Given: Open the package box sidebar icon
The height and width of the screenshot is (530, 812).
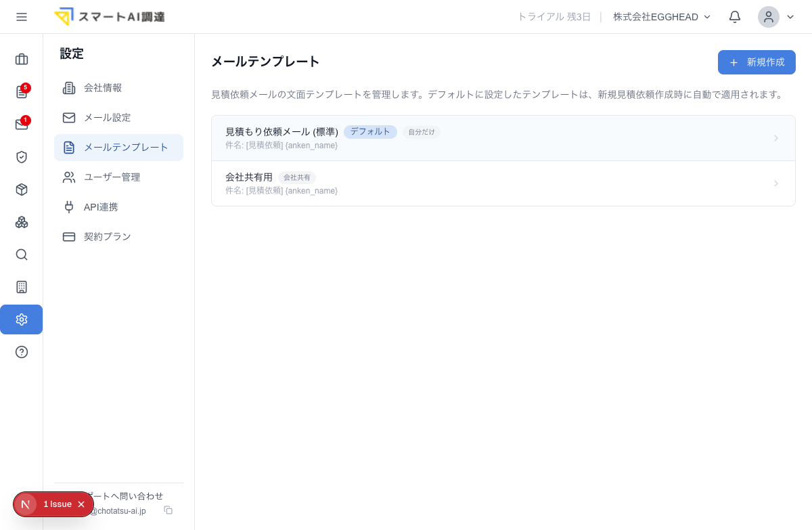Looking at the screenshot, I should point(22,190).
